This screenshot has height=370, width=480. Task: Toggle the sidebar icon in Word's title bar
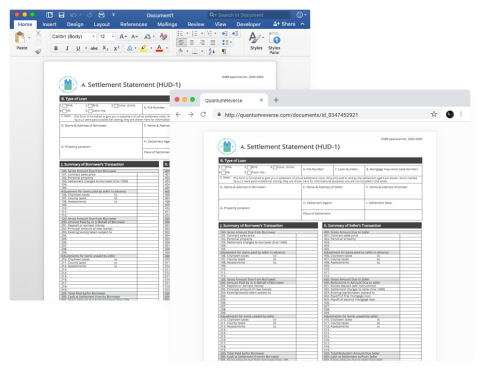pyautogui.click(x=49, y=15)
